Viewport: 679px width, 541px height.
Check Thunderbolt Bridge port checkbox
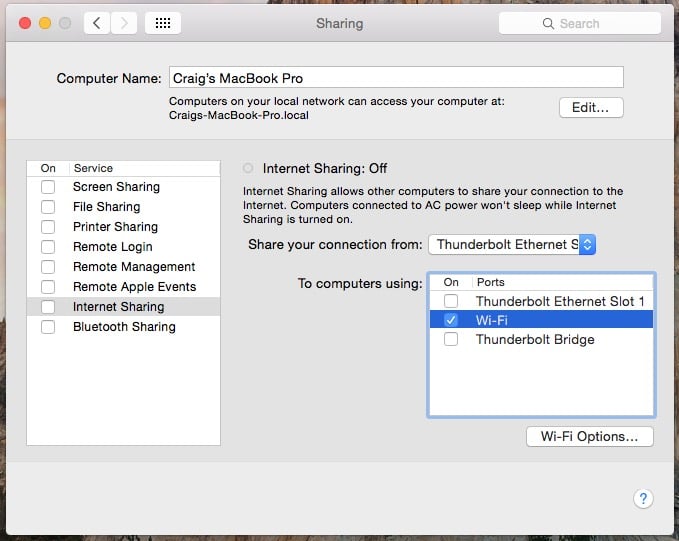click(451, 339)
